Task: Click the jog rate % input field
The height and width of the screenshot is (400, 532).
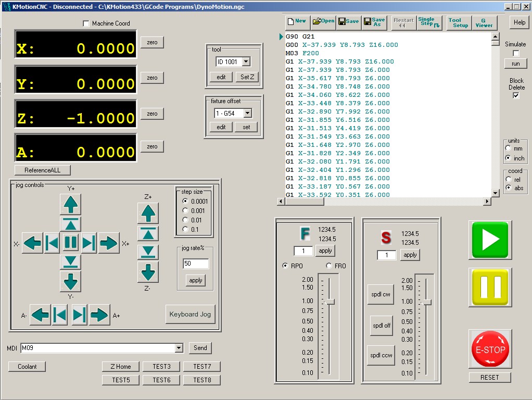Action: [x=195, y=264]
